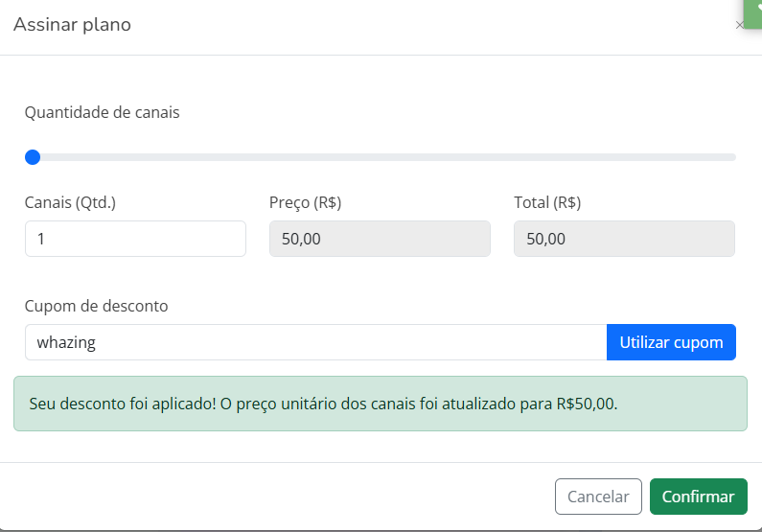Apply coupon with Utilizar cupom button

click(671, 342)
